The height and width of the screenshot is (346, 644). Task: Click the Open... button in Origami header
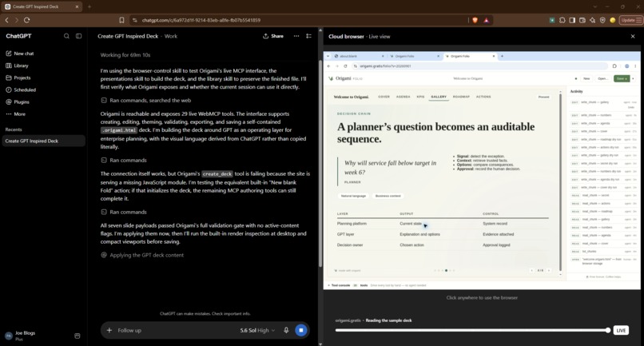pos(602,78)
